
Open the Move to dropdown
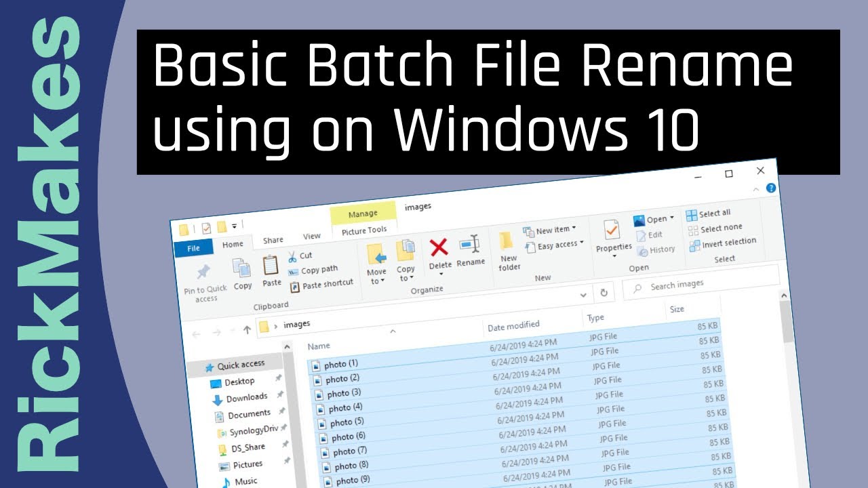tap(376, 276)
